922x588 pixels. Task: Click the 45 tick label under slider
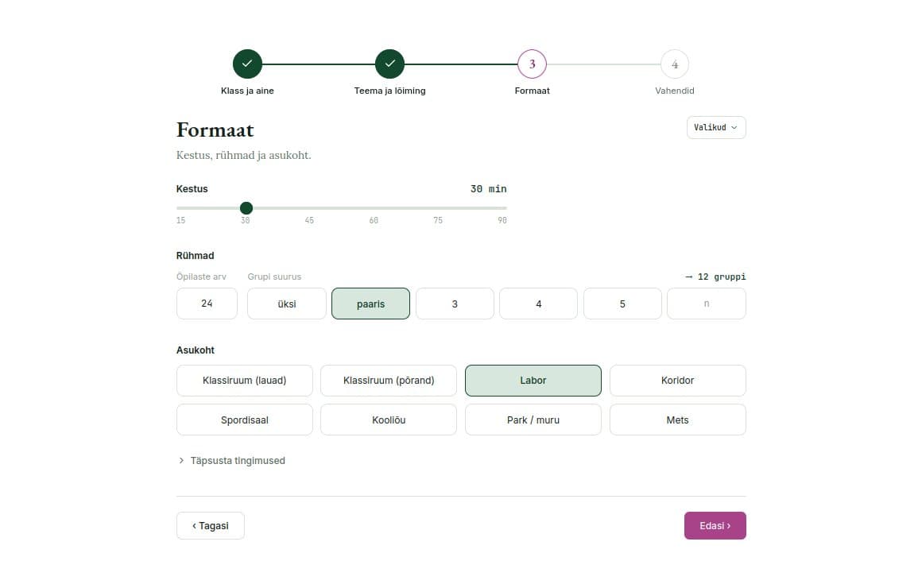point(309,221)
